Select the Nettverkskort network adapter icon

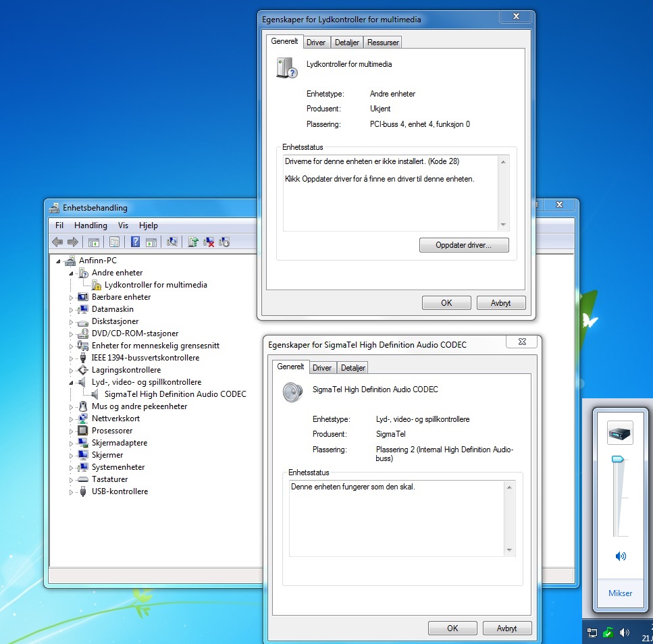click(x=83, y=419)
